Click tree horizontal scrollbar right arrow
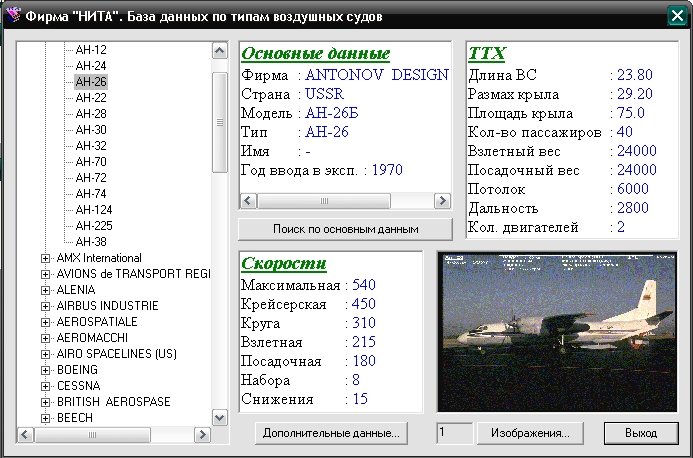This screenshot has width=693, height=458. [202, 435]
